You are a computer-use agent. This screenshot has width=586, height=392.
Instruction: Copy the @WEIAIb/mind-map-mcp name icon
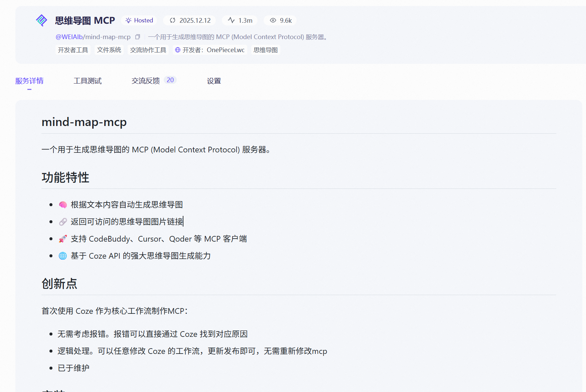coord(137,37)
